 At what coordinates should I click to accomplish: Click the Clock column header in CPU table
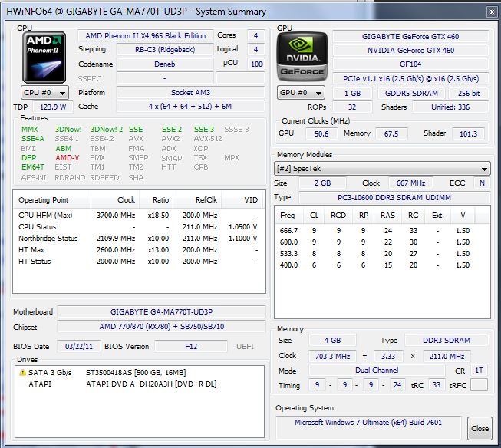point(115,200)
